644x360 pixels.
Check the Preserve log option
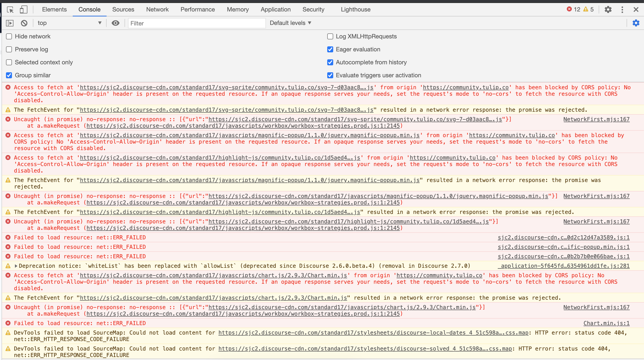pyautogui.click(x=9, y=49)
